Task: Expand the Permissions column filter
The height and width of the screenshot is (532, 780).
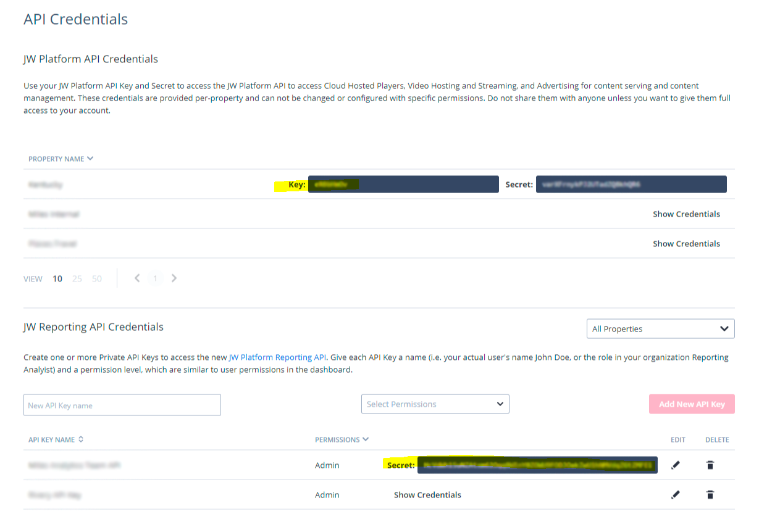Action: click(x=366, y=439)
